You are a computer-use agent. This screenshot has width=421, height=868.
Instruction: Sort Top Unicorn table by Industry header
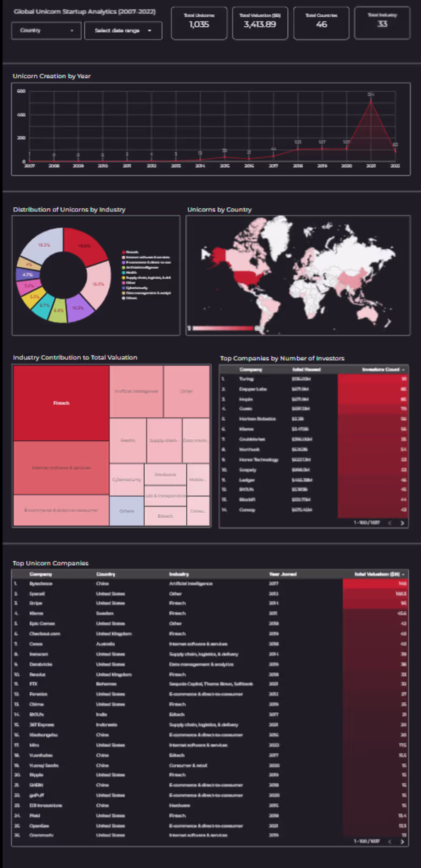[179, 574]
